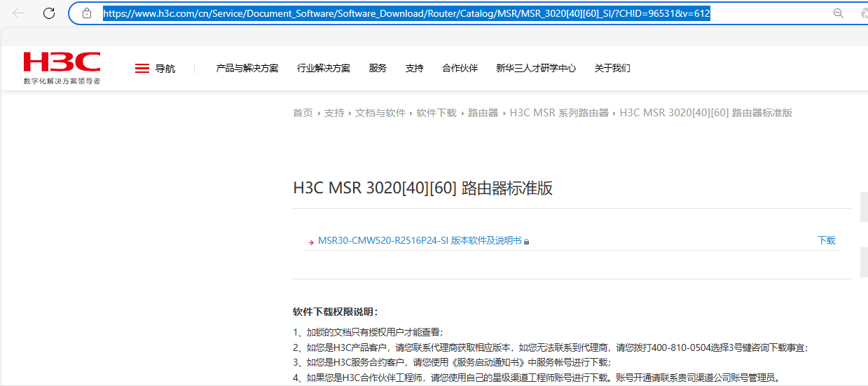Click note 4 about 合作伙伴工程师
This screenshot has height=386, width=868.
(537, 378)
